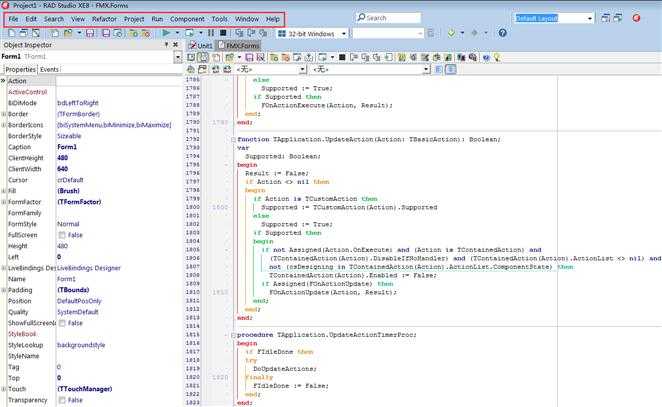Click the Quality value SystemDefault
This screenshot has width=662, height=407.
point(78,312)
